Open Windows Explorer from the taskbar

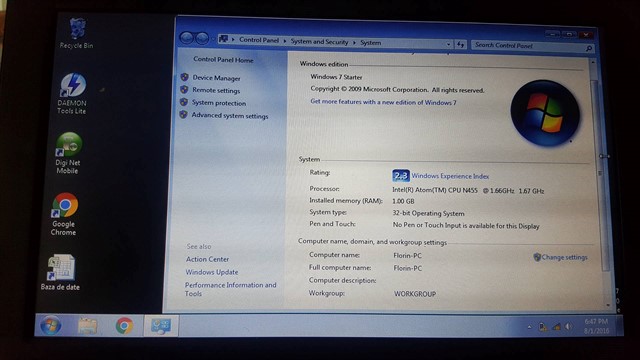[x=87, y=326]
